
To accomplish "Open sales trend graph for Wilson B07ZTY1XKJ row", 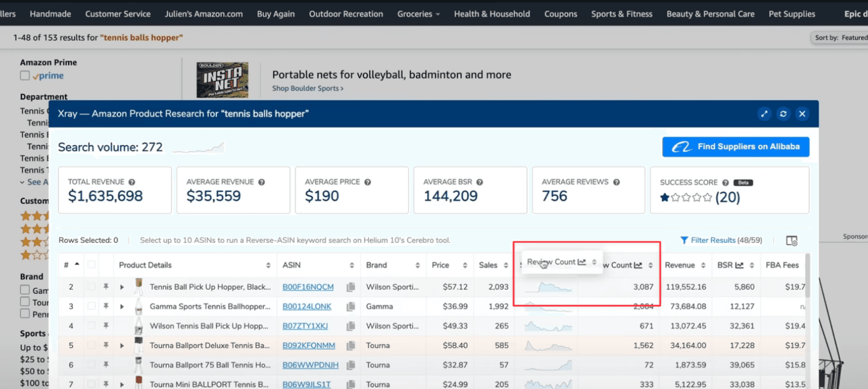I will tap(548, 326).
